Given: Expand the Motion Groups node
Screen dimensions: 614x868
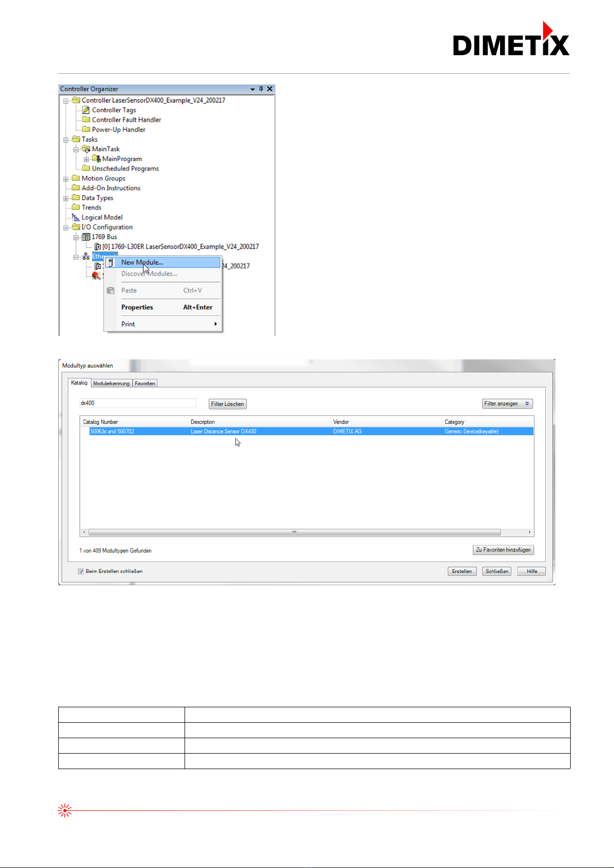Looking at the screenshot, I should pos(66,179).
